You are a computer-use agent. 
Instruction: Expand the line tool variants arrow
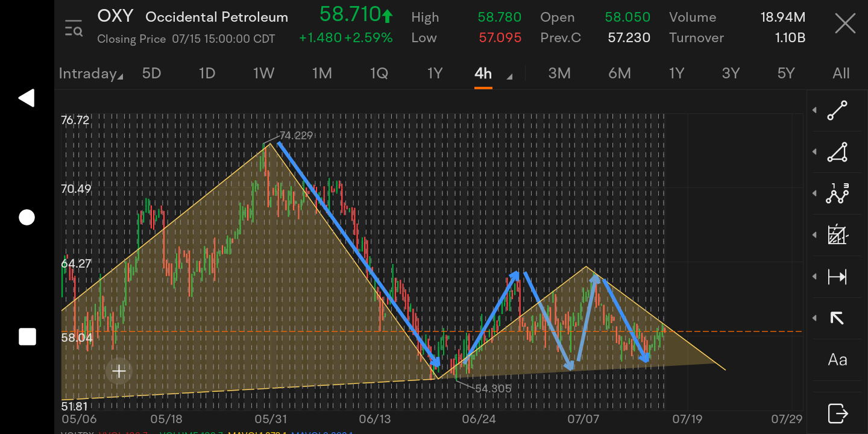[x=815, y=110]
